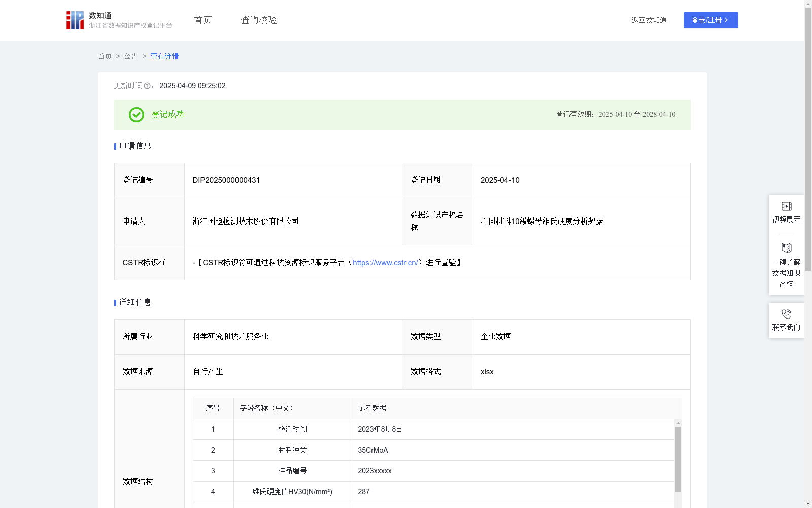
Task: Click the 数知通 logo icon
Action: (x=75, y=20)
